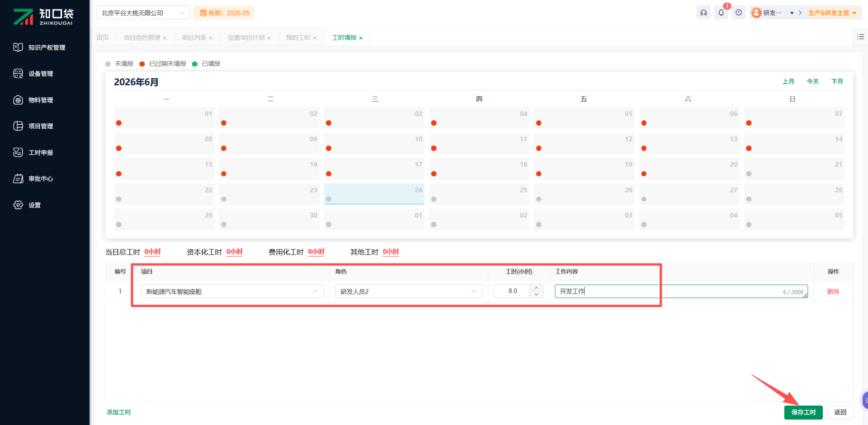The width and height of the screenshot is (868, 425).
Task: Open the 工时申报 sidebar icon
Action: pyautogui.click(x=18, y=153)
